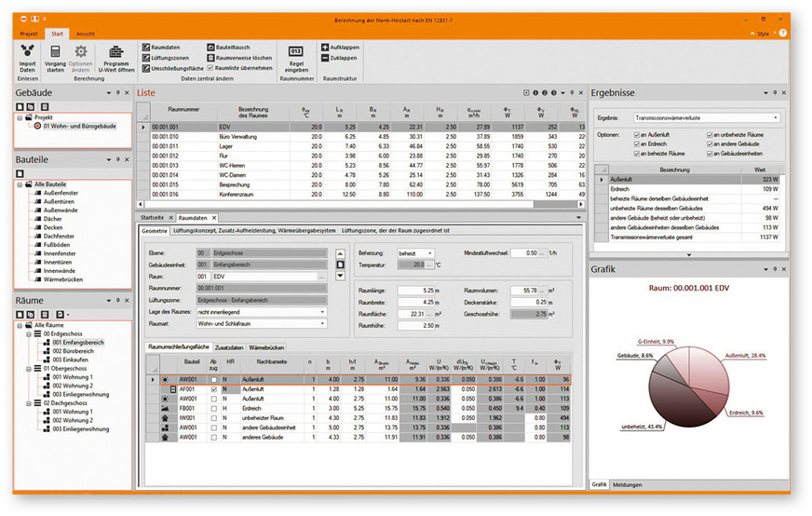Open the Lage des Raumes dropdown
Screen dimensions: 812x516
pos(322,312)
